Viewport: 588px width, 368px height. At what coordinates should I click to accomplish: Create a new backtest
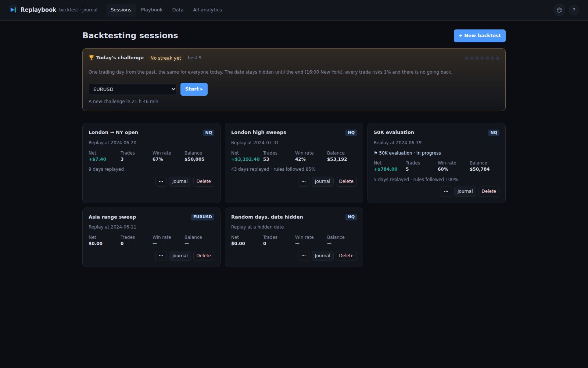(x=480, y=36)
